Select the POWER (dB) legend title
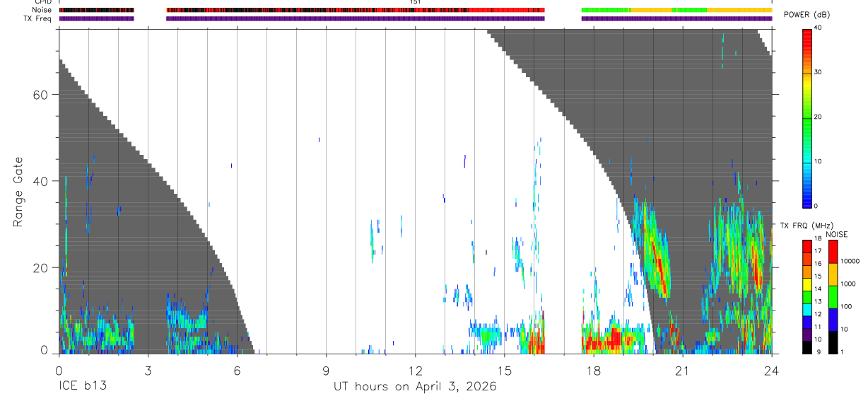Viewport: 868px width, 401px height. pos(807,15)
